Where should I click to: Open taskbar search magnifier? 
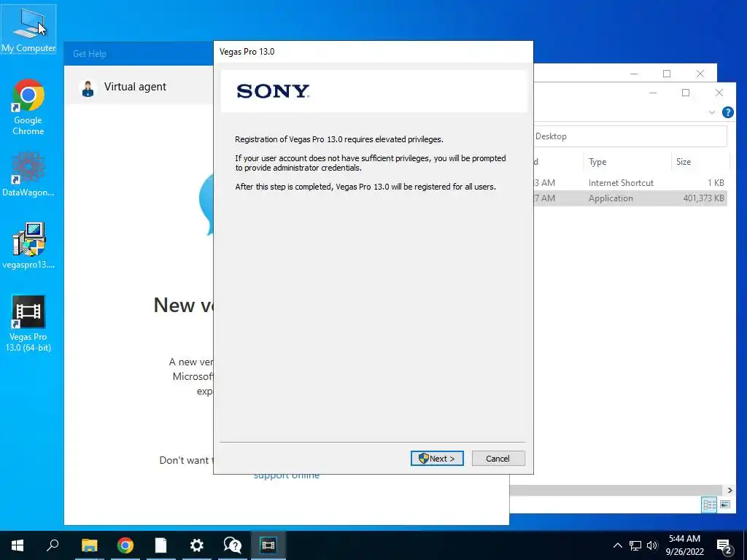(53, 545)
